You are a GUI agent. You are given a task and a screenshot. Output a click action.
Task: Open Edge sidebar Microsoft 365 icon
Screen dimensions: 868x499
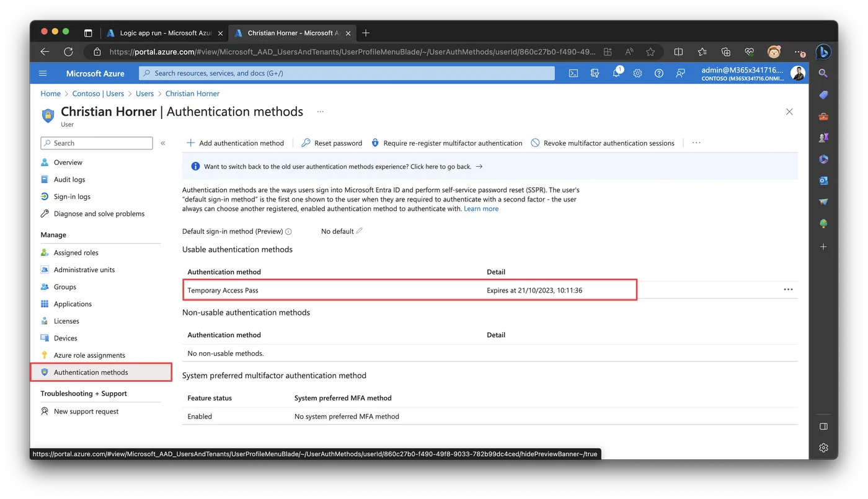823,159
